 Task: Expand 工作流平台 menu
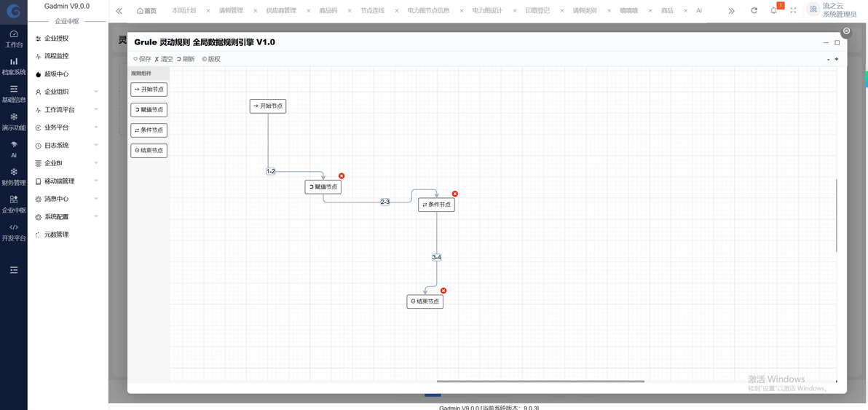coord(67,109)
